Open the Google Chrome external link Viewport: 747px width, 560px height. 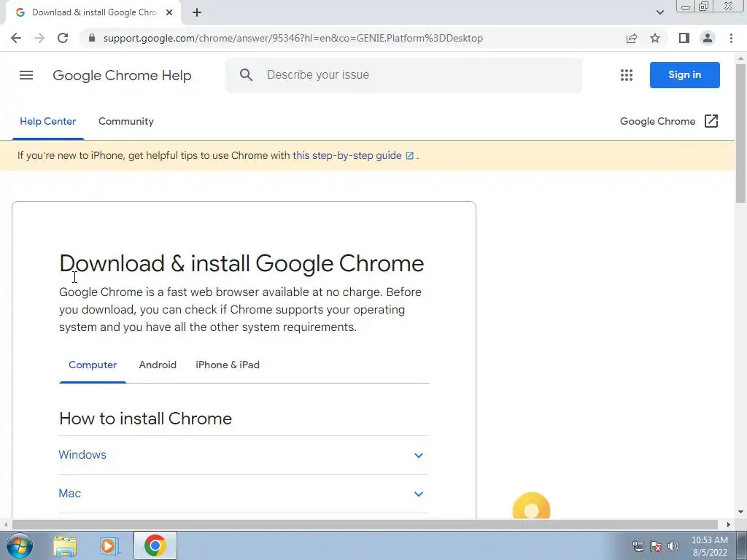[x=669, y=122]
